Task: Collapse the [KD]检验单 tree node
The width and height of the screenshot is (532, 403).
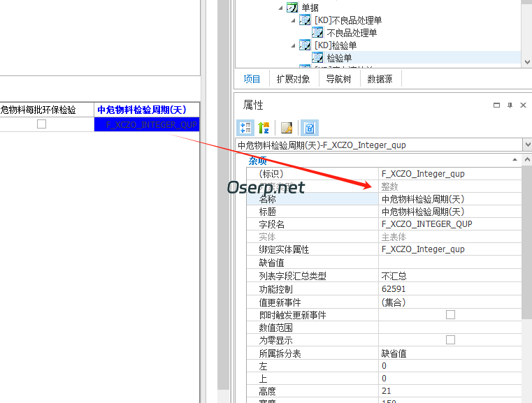Action: [x=293, y=45]
